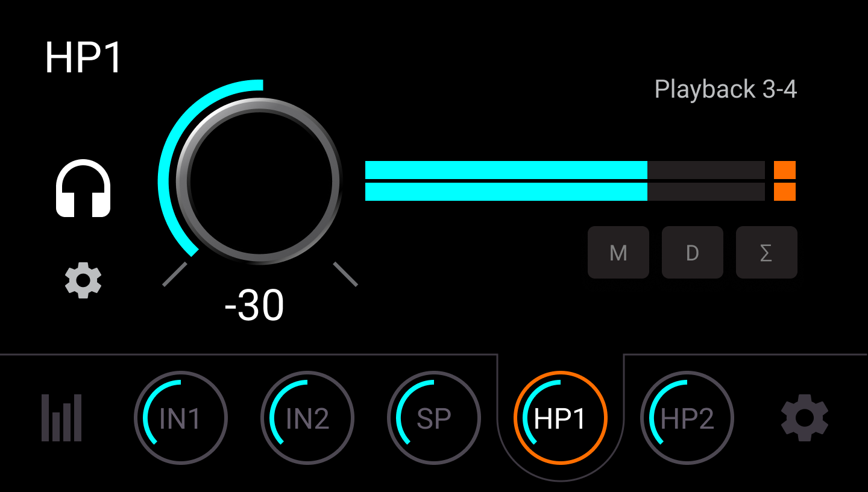Switch to the SP speaker output

434,418
